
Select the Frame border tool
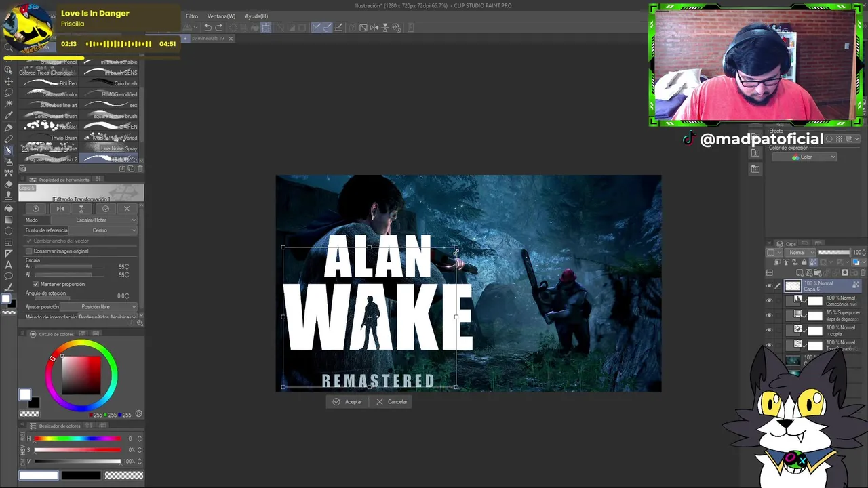[x=8, y=243]
